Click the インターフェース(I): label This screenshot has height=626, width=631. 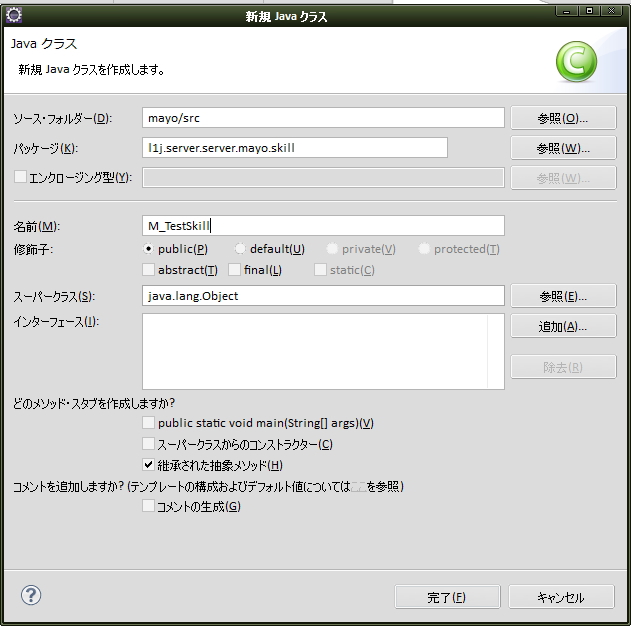point(56,322)
